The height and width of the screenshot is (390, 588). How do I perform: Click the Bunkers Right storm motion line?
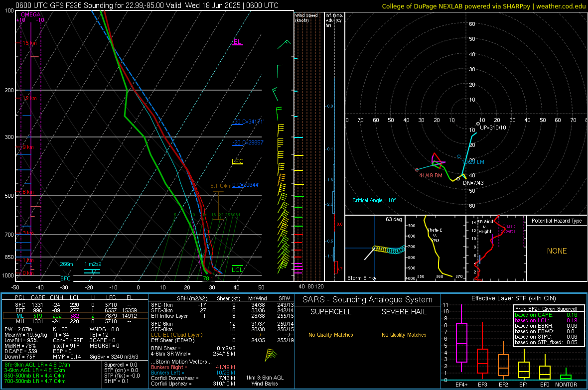coord(193,367)
